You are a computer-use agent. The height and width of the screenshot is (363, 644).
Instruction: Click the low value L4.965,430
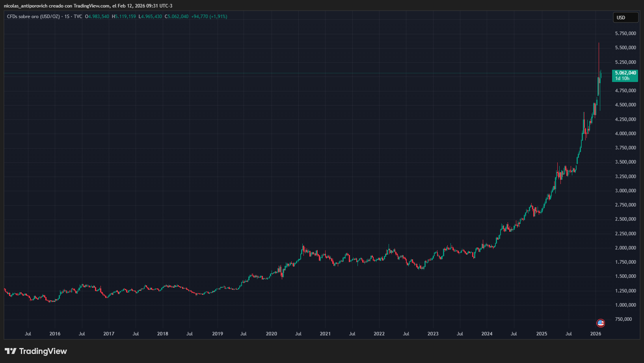click(150, 17)
